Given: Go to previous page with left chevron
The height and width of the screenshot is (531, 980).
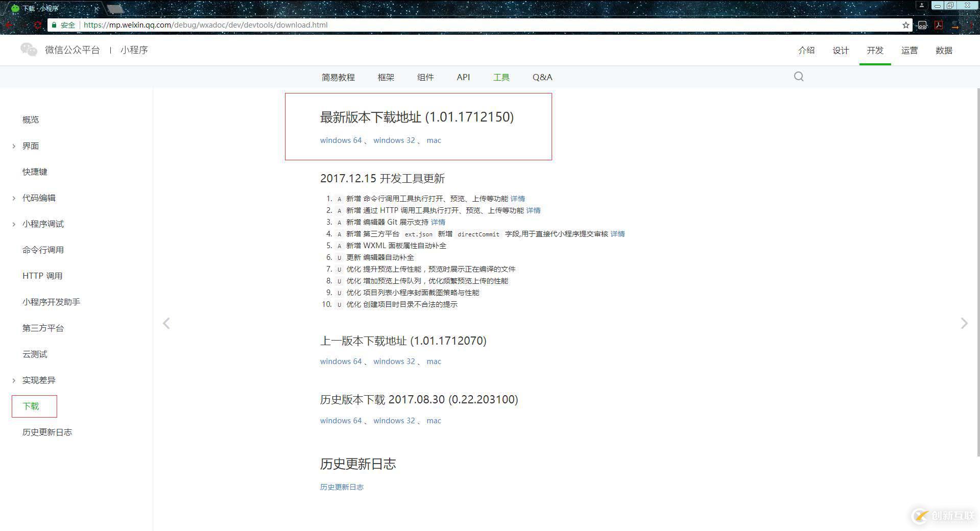Looking at the screenshot, I should click(x=166, y=323).
